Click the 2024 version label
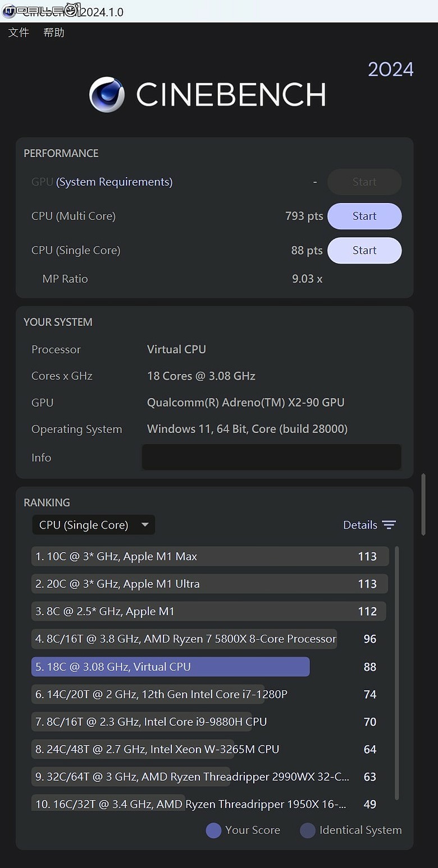Screen dimensions: 438x868 [x=391, y=70]
